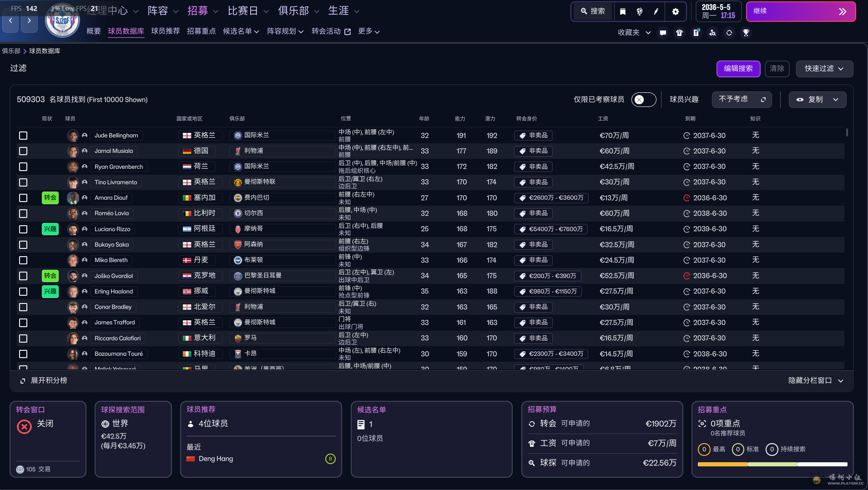The height and width of the screenshot is (490, 868).
Task: Select the checkbox beside Erling Haaland
Action: coord(23,292)
